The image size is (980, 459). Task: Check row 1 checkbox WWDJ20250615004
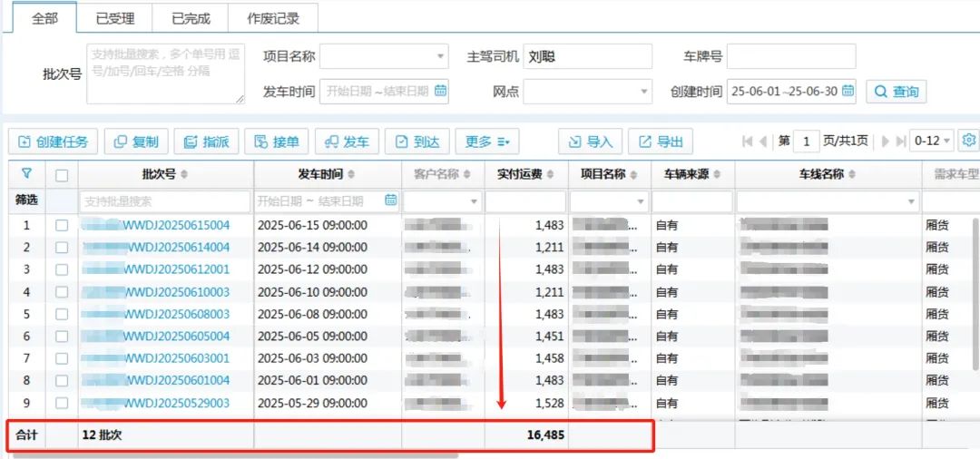(62, 226)
